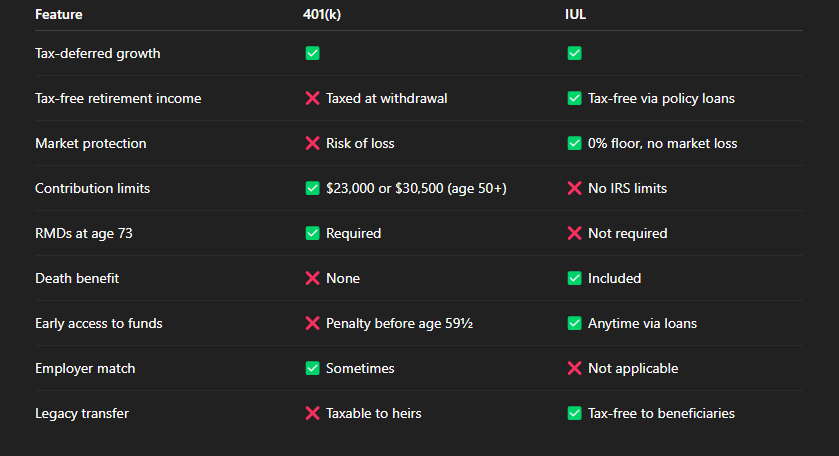
Task: Click the Tax-free retirement income label
Action: coord(118,98)
